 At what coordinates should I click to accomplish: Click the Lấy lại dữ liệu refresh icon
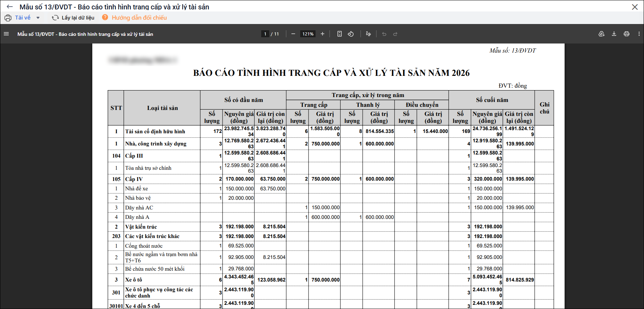pos(55,18)
